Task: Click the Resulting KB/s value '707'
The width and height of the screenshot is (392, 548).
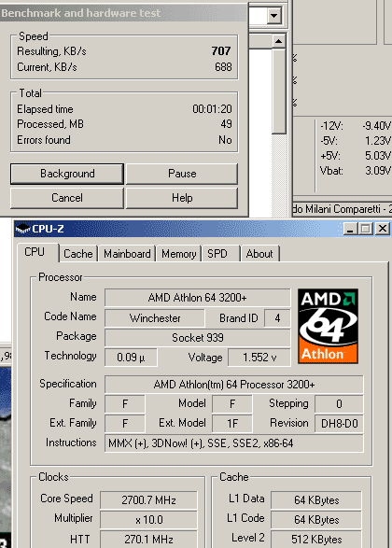Action: (x=221, y=51)
